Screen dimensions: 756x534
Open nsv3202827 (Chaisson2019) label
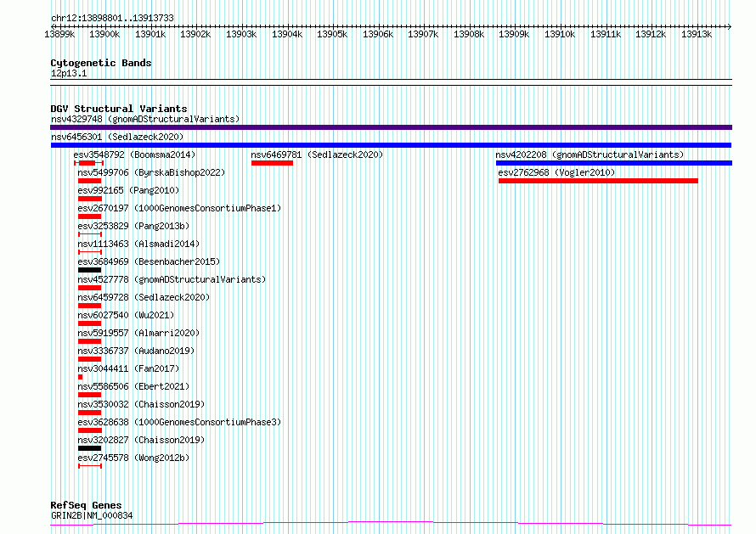click(x=141, y=440)
